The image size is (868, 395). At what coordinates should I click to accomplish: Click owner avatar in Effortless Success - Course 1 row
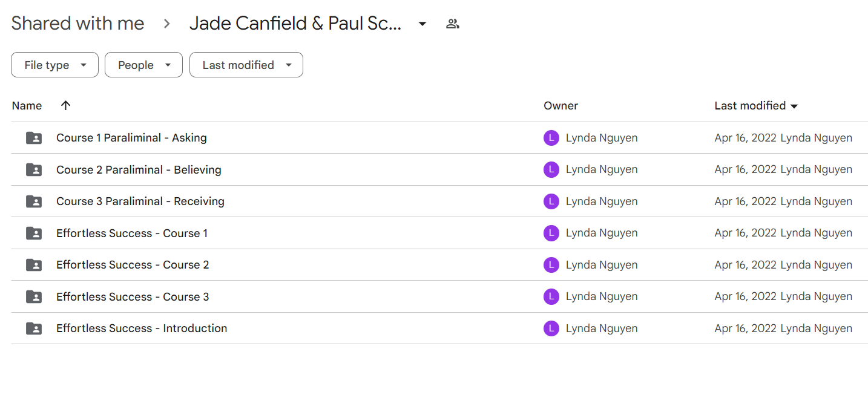tap(551, 233)
